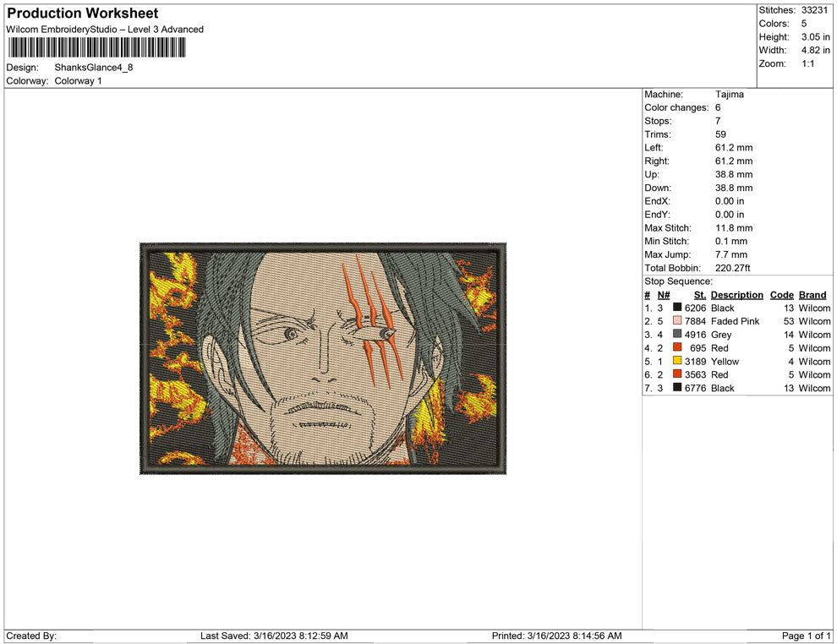This screenshot has width=837, height=644.
Task: Click the Black color swatch in stop 1
Action: coord(677,308)
